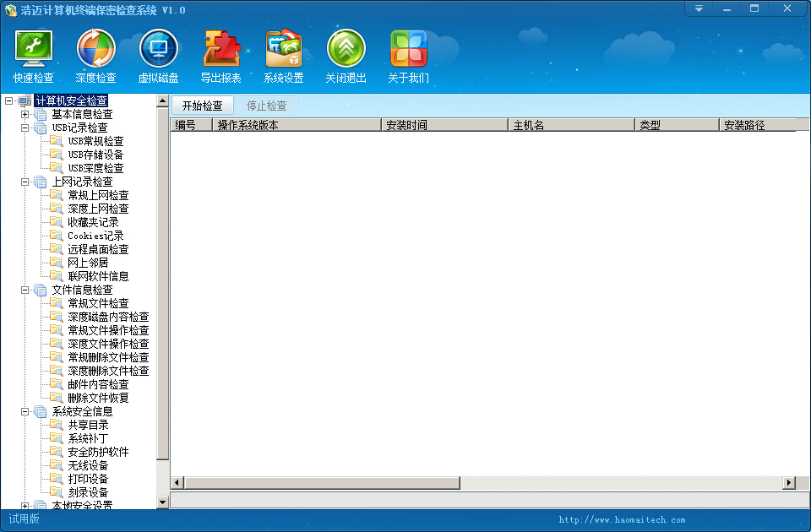Image resolution: width=811 pixels, height=532 pixels.
Task: Open the haomaitech.com website link
Action: coord(622,519)
